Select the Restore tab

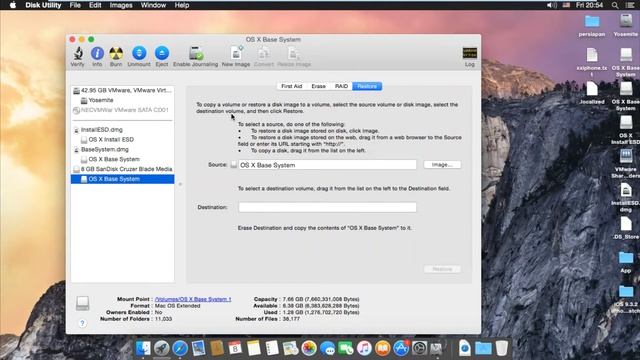[x=367, y=86]
